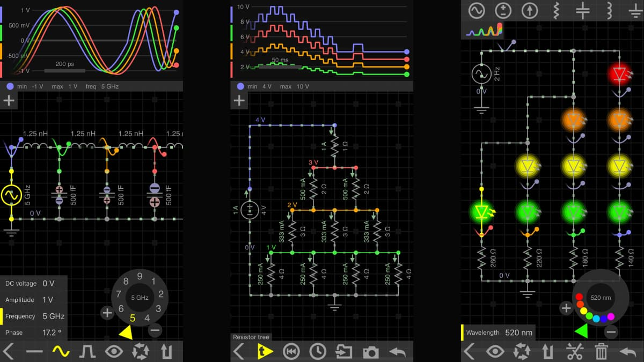The height and width of the screenshot is (362, 644).
Task: Toggle the eye icon on the wavelength toolbar
Action: (x=494, y=352)
